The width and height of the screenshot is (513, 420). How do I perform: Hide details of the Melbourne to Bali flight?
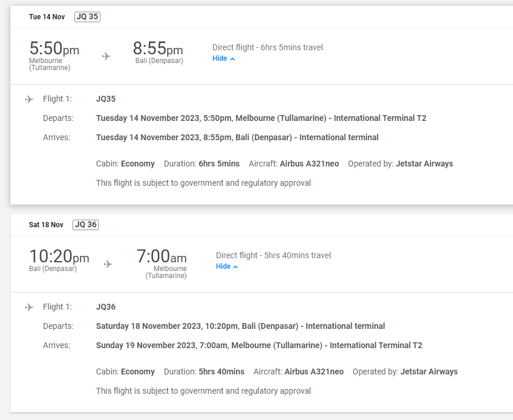(x=223, y=58)
